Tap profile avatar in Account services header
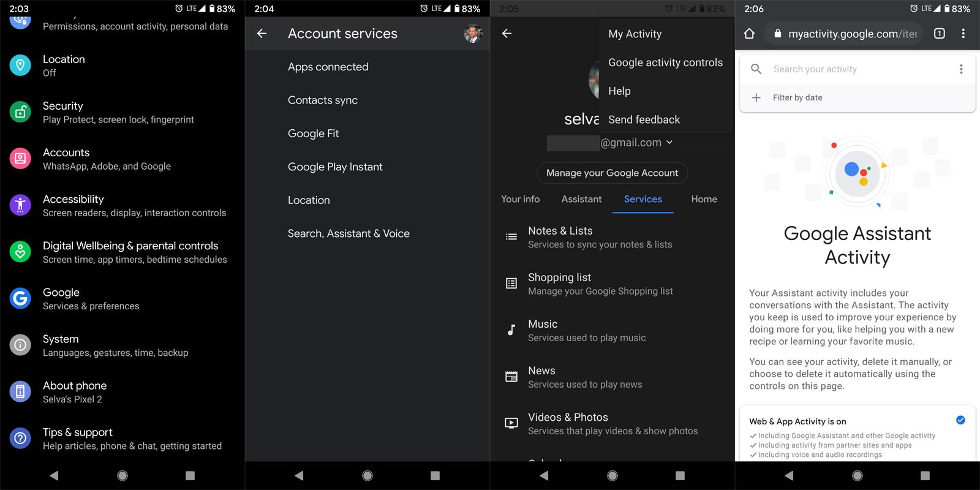 point(473,34)
